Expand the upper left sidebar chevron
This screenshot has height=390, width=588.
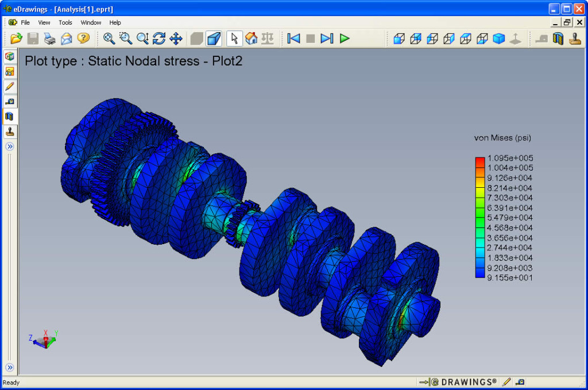[10, 146]
